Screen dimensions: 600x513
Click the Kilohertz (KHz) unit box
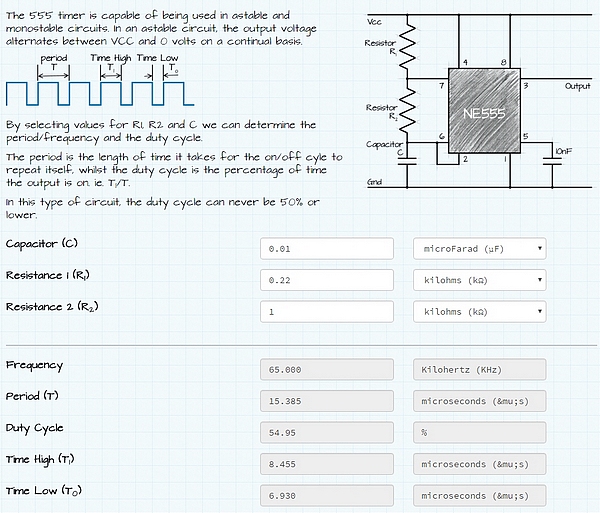[x=479, y=370]
